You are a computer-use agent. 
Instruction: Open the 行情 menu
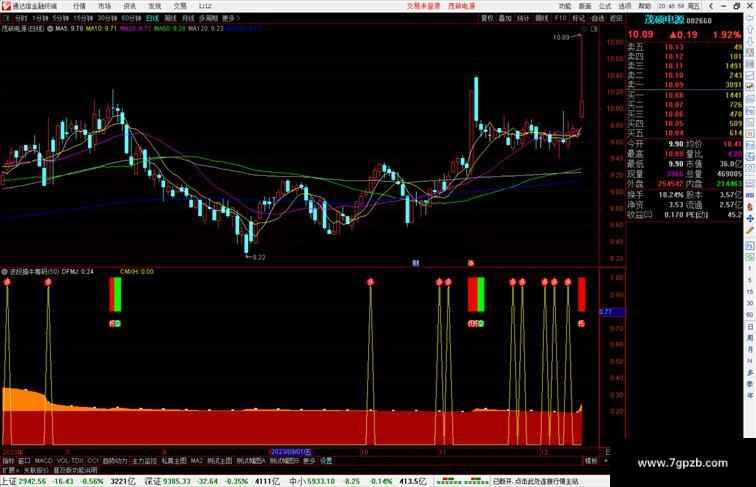pyautogui.click(x=79, y=6)
